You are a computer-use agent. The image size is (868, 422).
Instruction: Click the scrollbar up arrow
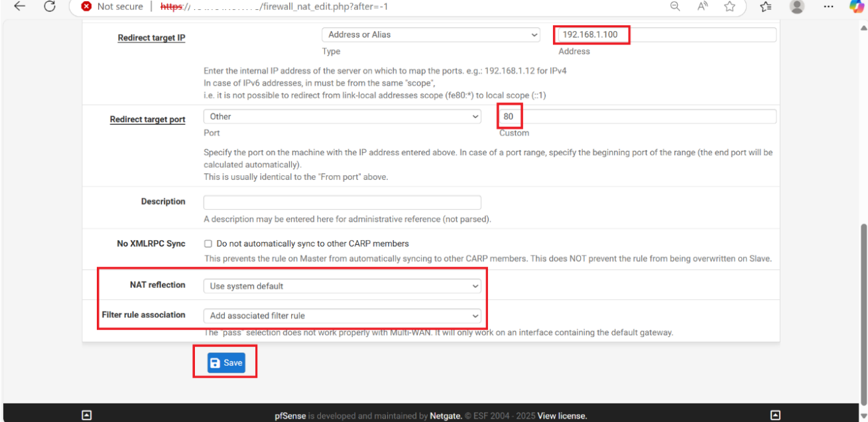pyautogui.click(x=863, y=28)
